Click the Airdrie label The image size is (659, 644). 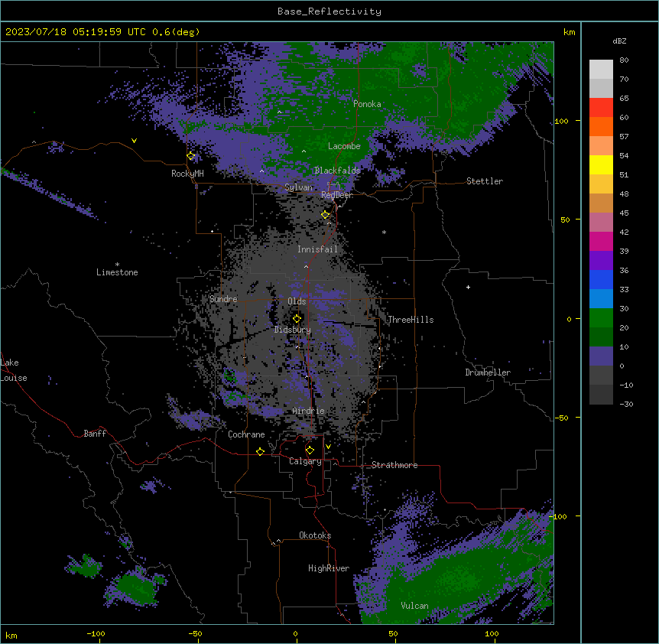(x=308, y=411)
